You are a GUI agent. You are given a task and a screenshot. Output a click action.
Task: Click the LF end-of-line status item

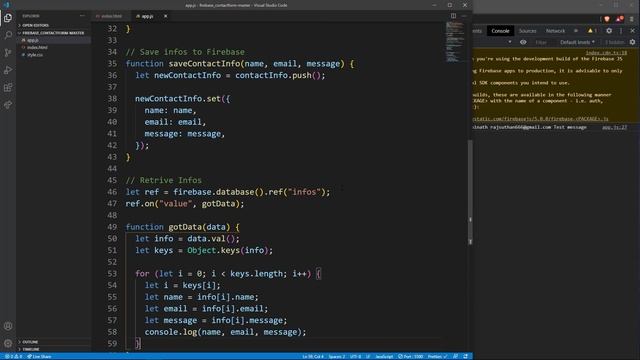point(368,356)
